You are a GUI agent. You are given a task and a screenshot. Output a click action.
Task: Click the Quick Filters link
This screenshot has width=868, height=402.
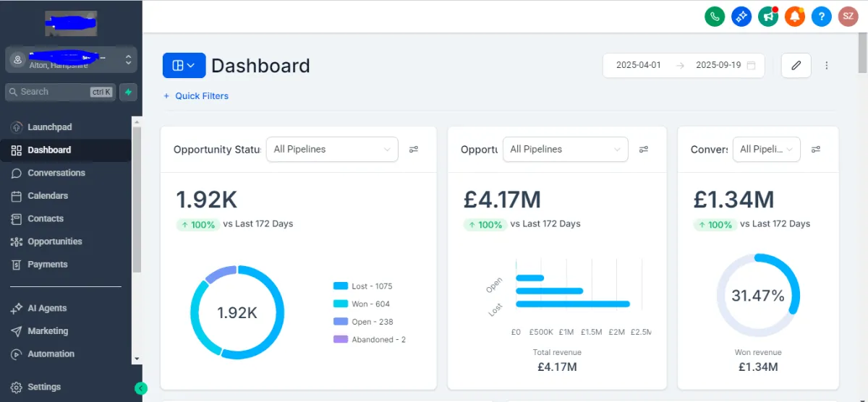[196, 95]
